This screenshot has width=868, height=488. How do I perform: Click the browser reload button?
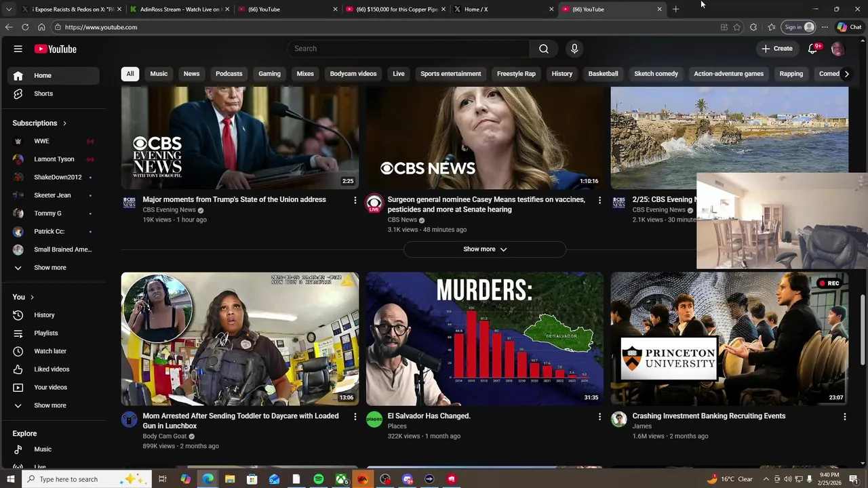click(25, 27)
